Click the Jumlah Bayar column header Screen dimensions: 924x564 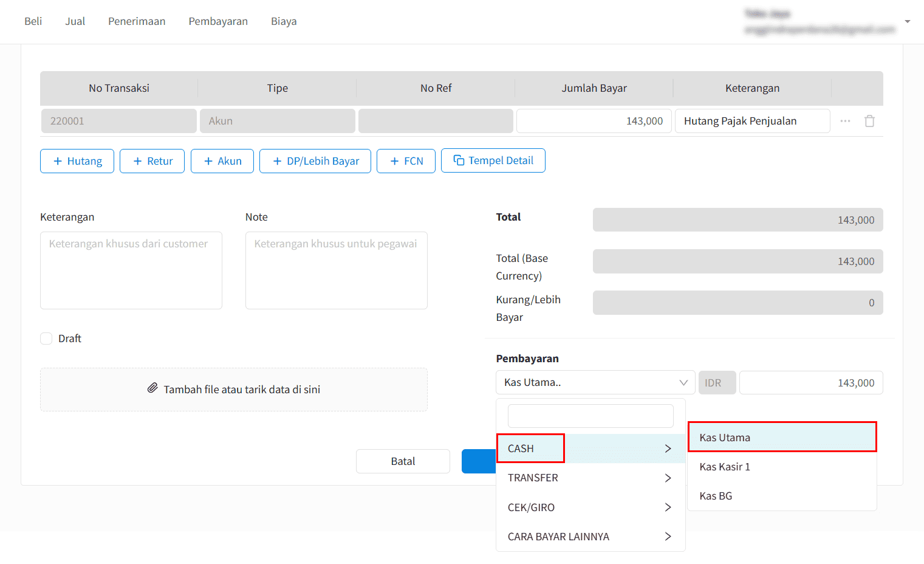click(x=594, y=88)
